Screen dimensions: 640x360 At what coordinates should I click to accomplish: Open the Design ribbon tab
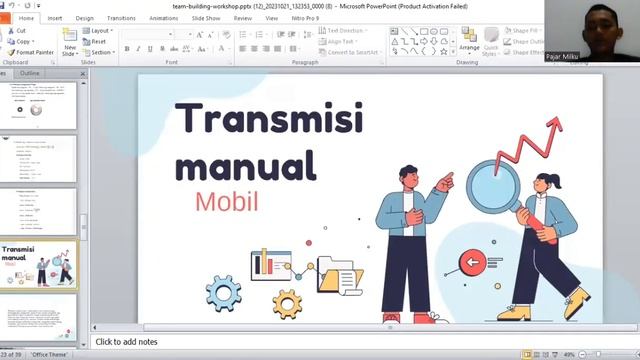click(x=84, y=18)
